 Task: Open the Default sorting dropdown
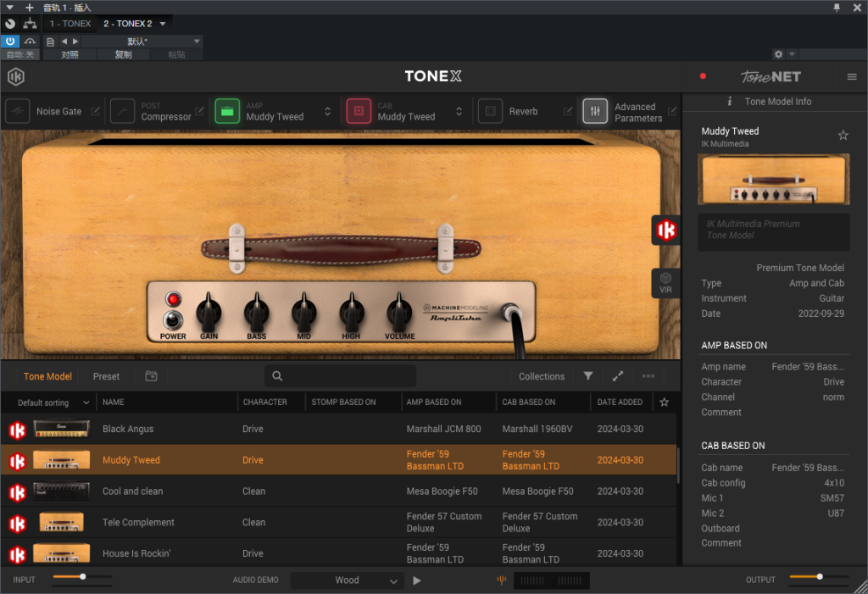click(x=53, y=402)
